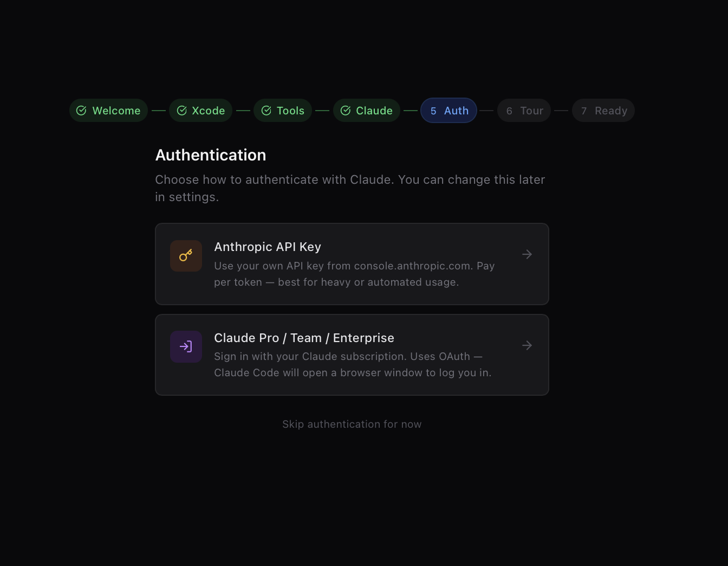
Task: Select the Claude Pro / Team / Enterprise option
Action: point(352,355)
